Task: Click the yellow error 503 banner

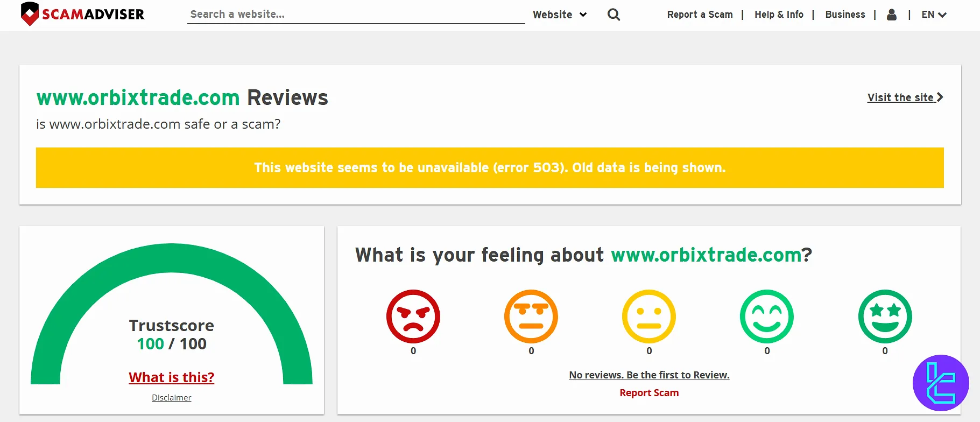Action: point(490,167)
